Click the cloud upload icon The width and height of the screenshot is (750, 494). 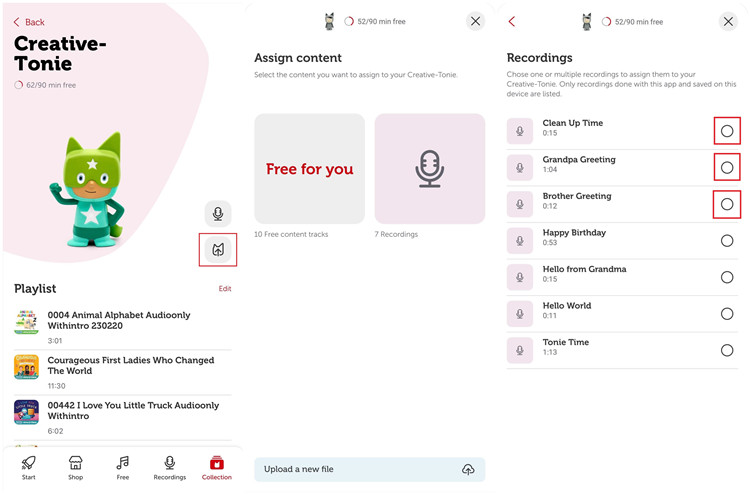[468, 469]
